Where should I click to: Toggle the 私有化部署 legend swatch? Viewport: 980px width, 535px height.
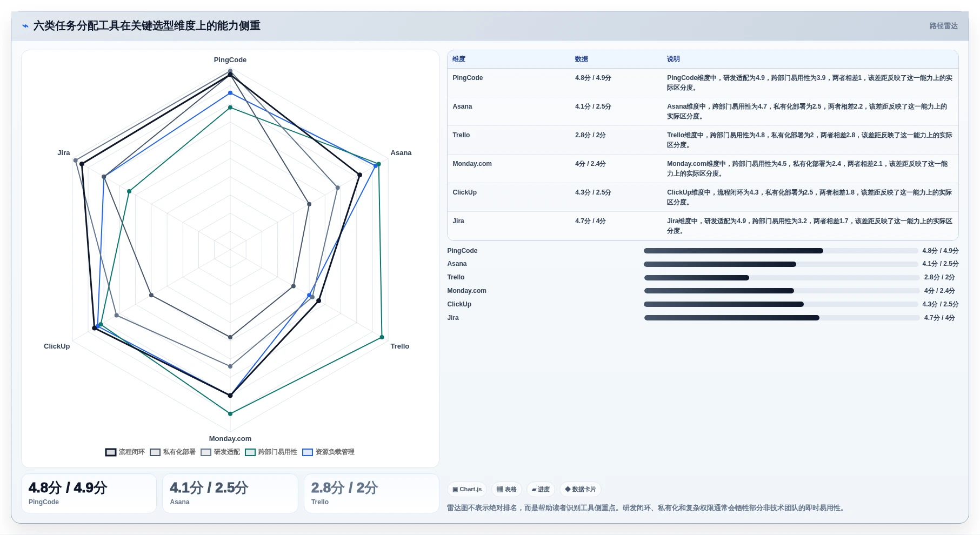coord(155,452)
